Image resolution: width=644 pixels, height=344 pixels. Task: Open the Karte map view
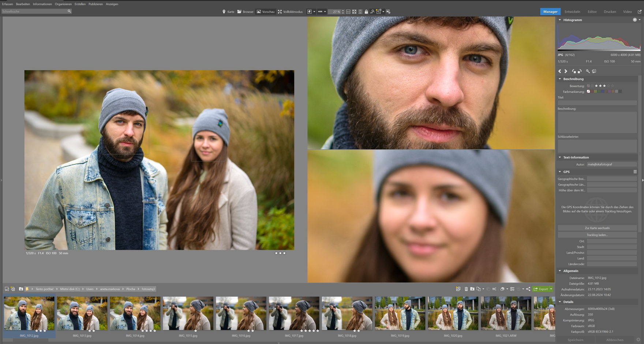pos(228,12)
